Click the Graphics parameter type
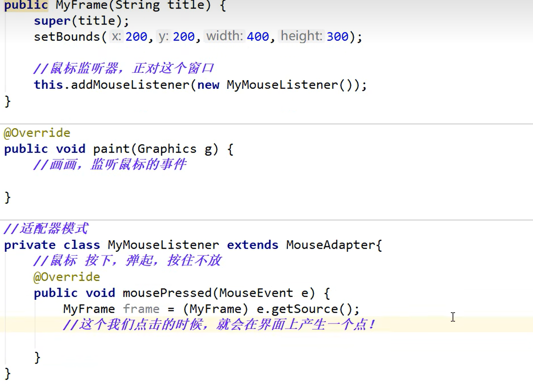This screenshot has width=533, height=392. pyautogui.click(x=167, y=149)
